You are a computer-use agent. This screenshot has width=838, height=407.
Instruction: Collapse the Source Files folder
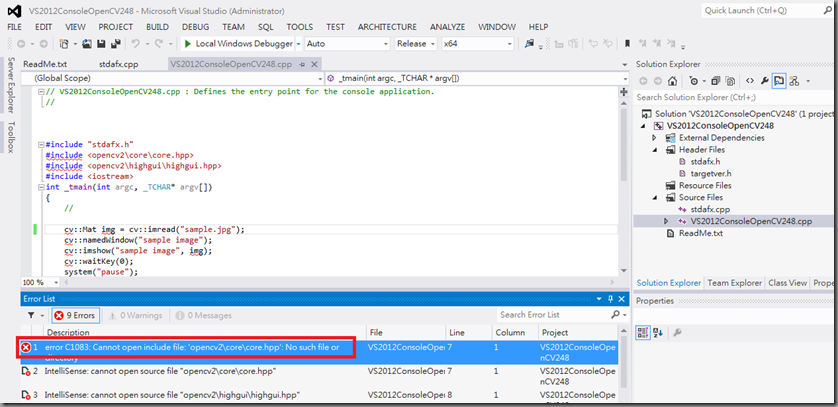[x=655, y=198]
